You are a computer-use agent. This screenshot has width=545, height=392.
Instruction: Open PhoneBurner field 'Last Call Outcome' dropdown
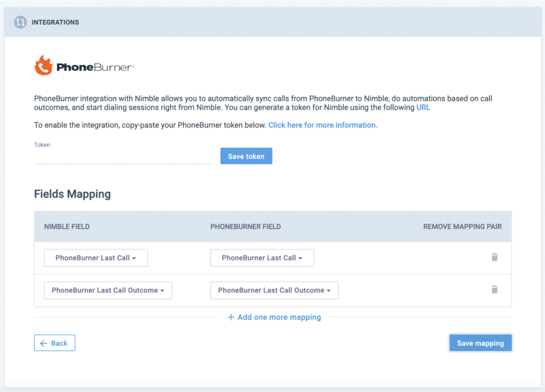[274, 290]
